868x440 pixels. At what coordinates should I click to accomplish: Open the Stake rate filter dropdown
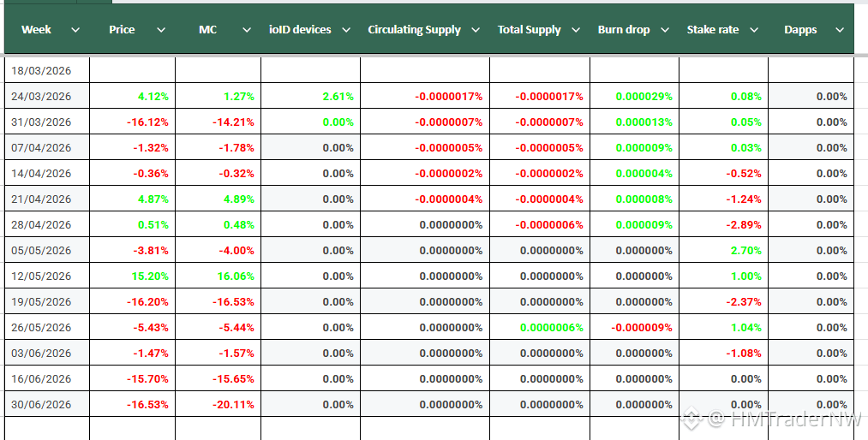coord(754,30)
